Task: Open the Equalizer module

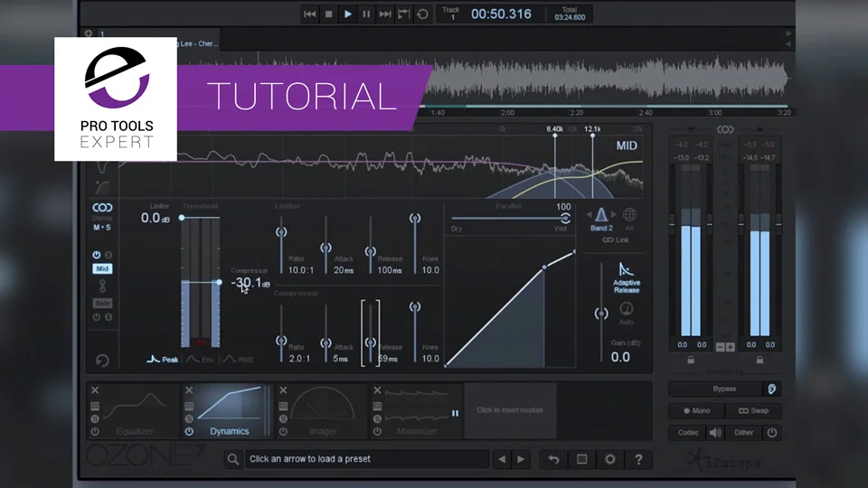Action: 135,411
